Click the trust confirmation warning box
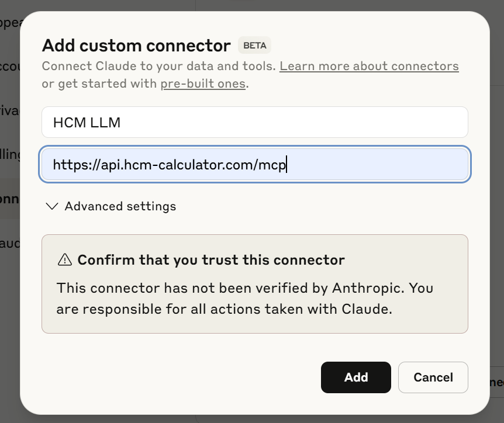 (x=254, y=284)
